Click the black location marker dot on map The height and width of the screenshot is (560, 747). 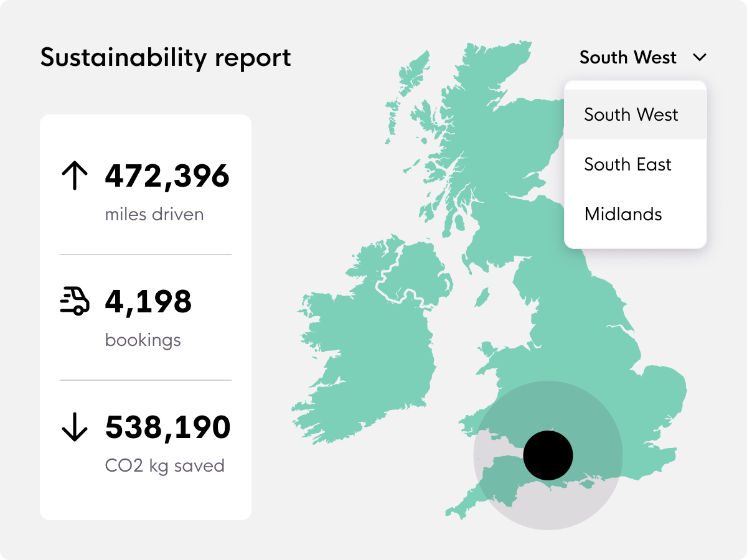pos(548,455)
